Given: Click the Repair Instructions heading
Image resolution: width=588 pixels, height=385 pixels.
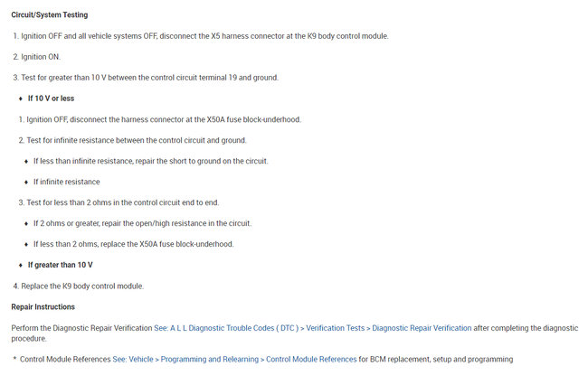Looking at the screenshot, I should (43, 307).
